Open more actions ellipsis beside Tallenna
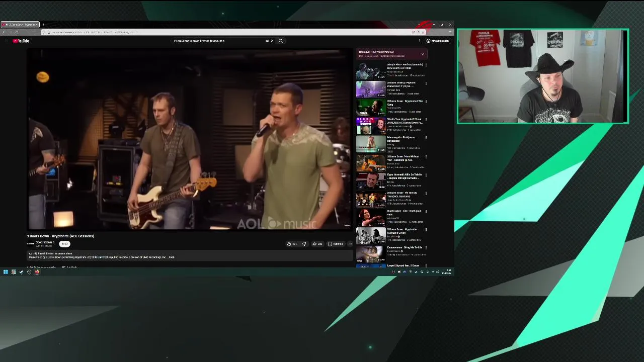The image size is (644, 362). tap(350, 244)
